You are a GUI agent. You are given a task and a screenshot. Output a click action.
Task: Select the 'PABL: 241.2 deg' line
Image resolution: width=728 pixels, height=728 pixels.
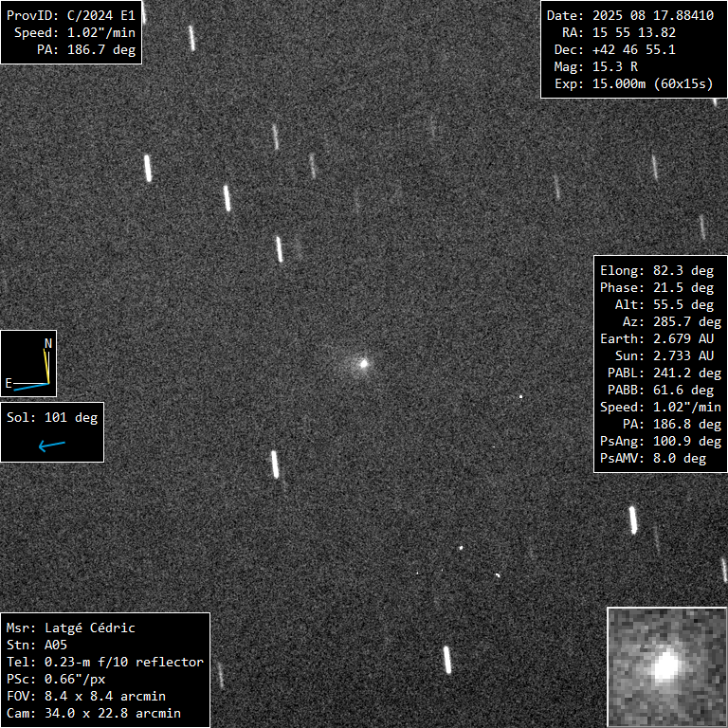(x=664, y=373)
